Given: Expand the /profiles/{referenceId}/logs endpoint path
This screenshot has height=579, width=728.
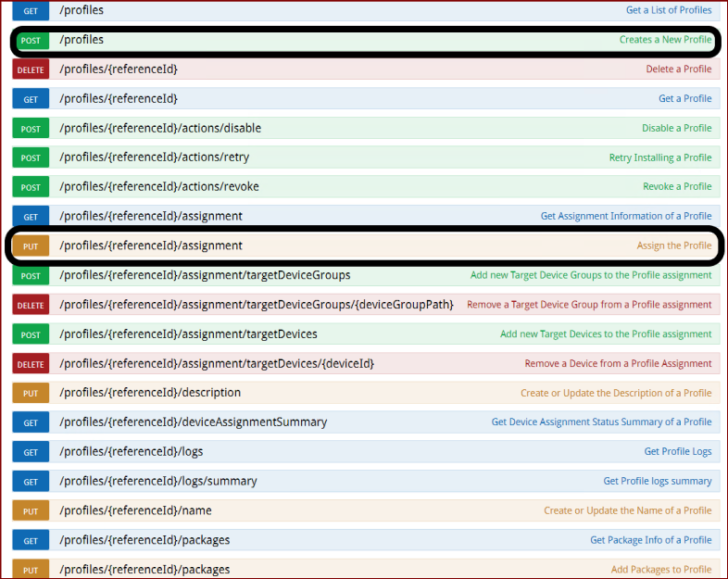Looking at the screenshot, I should pos(131,452).
